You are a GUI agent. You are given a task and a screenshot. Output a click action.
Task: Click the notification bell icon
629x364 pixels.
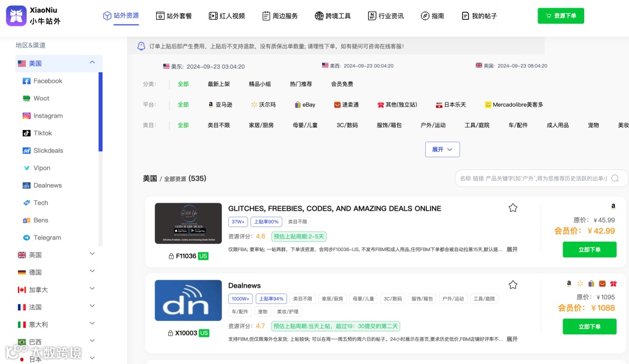[141, 46]
